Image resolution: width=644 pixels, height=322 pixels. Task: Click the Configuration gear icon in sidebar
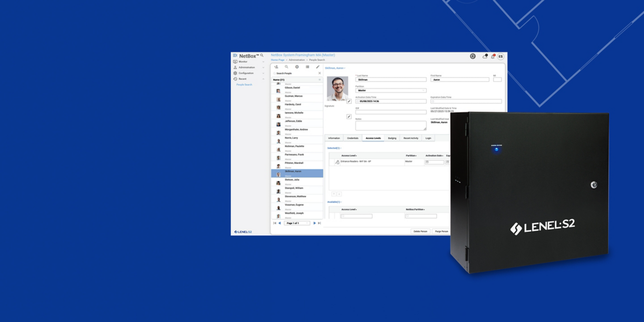click(235, 73)
